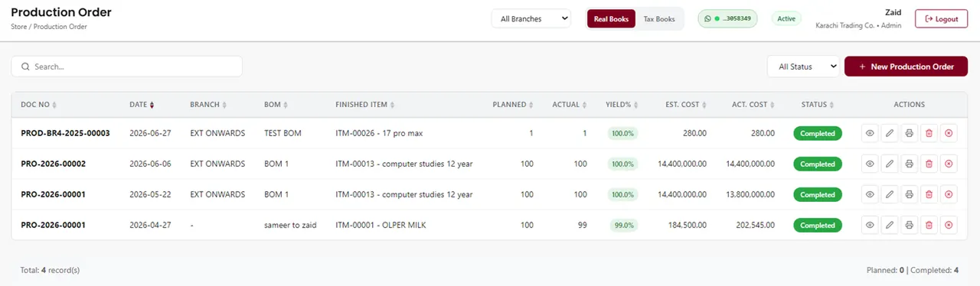Sort the table by BRANCH column

pyautogui.click(x=208, y=105)
